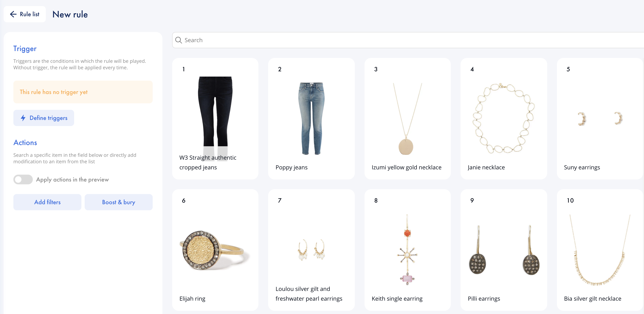
Task: Click rank number 10 on the Bia necklace card
Action: [570, 201]
